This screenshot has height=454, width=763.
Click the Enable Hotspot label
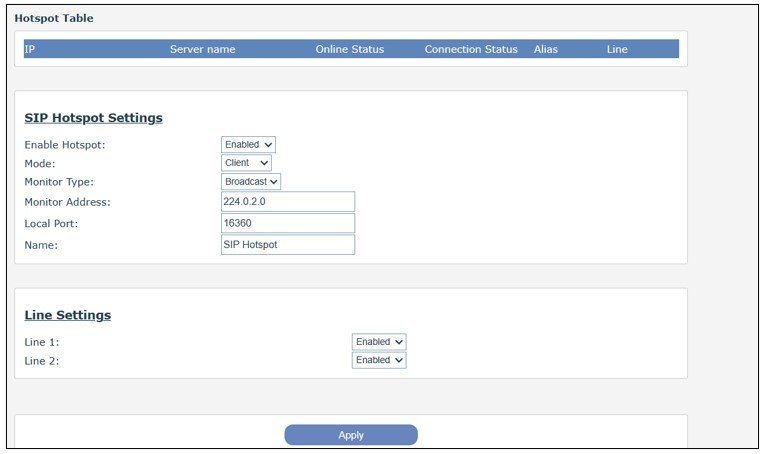[x=65, y=145]
